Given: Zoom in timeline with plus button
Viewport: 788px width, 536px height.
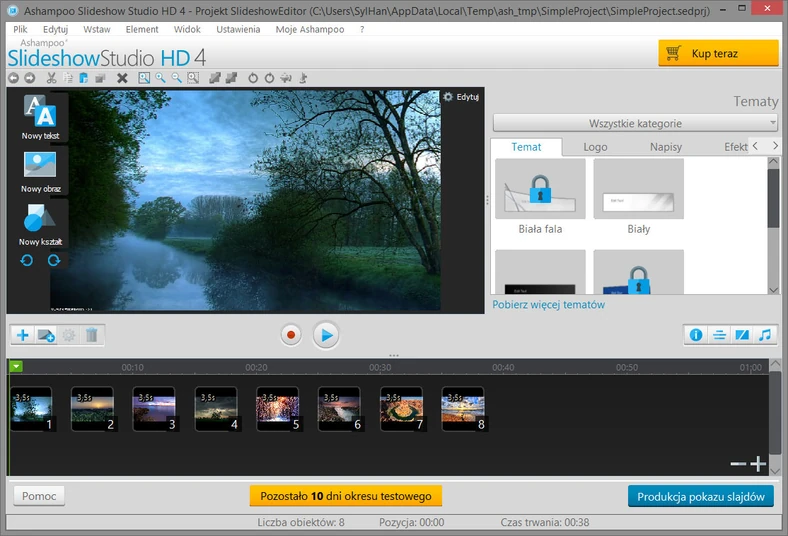Looking at the screenshot, I should 758,464.
